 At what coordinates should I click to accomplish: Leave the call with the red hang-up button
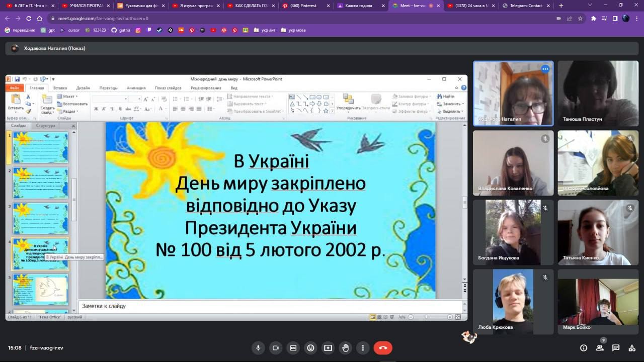pos(383,348)
